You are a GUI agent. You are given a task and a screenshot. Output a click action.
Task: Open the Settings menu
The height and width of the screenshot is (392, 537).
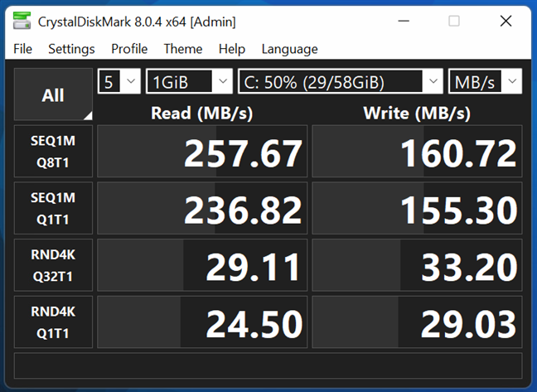coord(71,49)
